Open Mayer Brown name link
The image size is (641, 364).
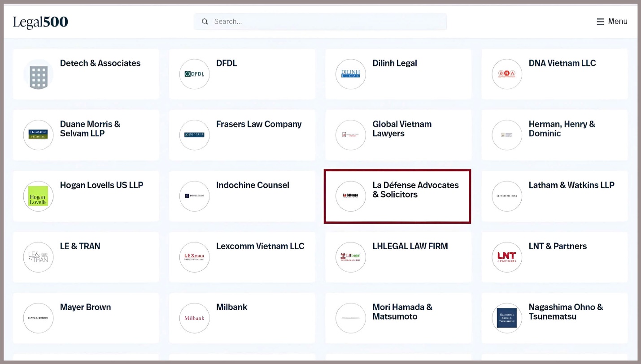[x=85, y=307]
